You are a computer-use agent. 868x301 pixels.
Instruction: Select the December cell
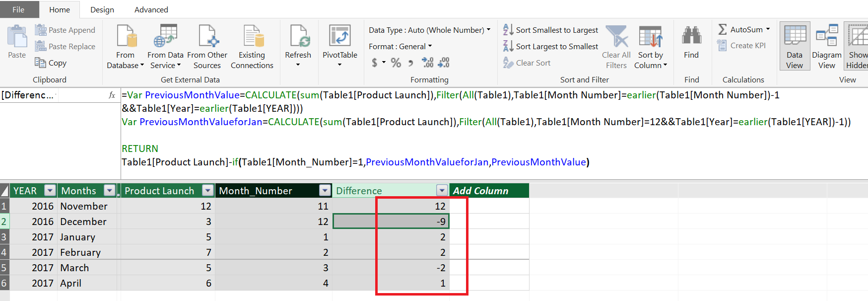pyautogui.click(x=87, y=222)
